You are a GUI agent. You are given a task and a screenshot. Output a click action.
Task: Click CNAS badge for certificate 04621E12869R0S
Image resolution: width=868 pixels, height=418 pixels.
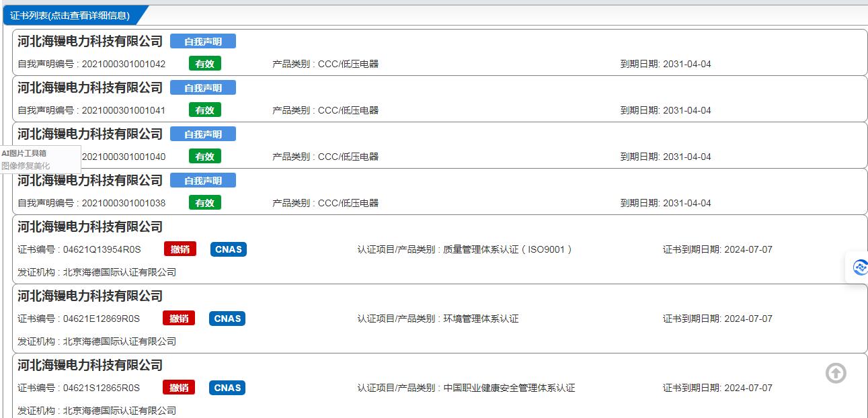(x=227, y=319)
